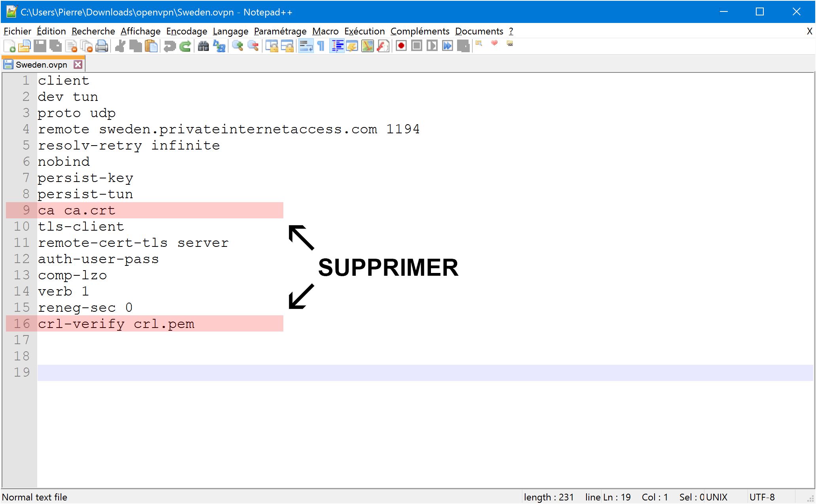Image resolution: width=816 pixels, height=504 pixels.
Task: Click the Wrap text icon in toolbar
Action: tap(306, 46)
